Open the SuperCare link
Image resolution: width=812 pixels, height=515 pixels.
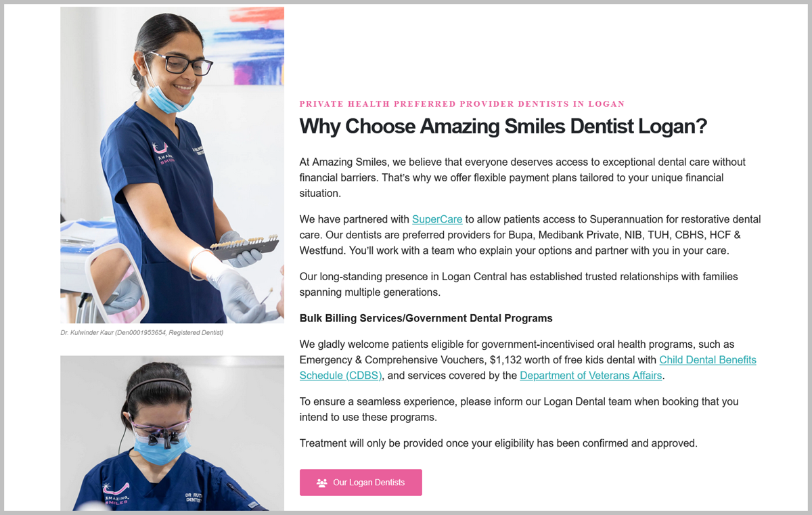[437, 219]
